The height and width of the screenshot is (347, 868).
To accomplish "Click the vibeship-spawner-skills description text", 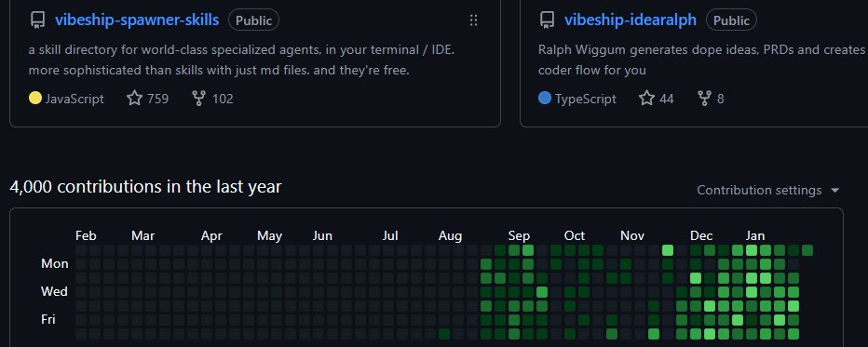I will tap(242, 60).
